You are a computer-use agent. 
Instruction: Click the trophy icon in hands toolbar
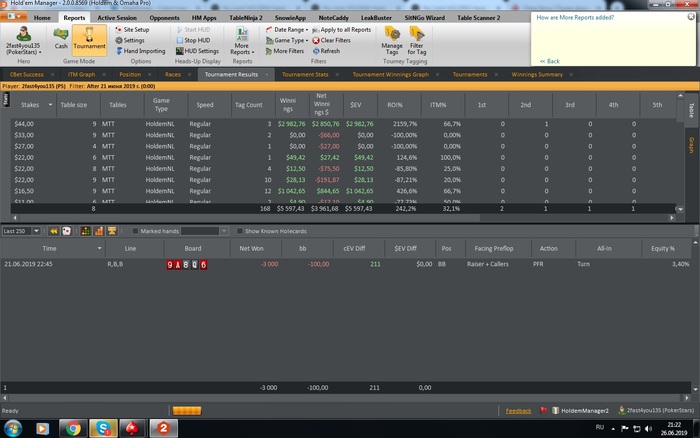point(112,231)
